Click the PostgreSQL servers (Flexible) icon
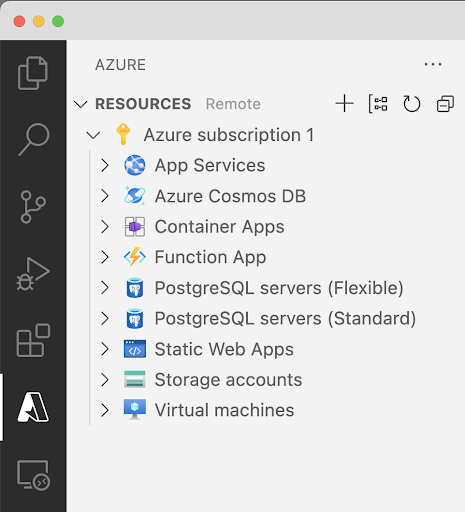The image size is (465, 512). click(x=135, y=288)
